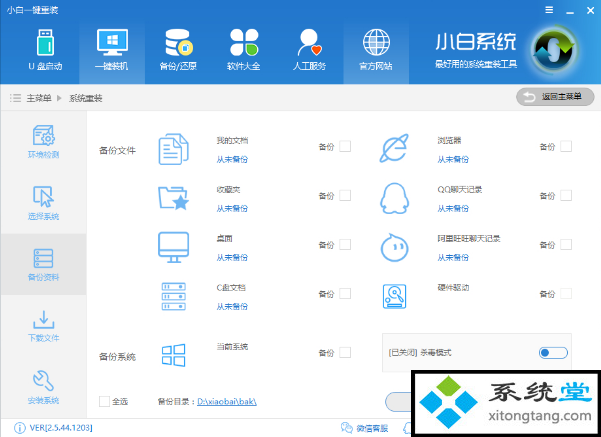601x437 pixels.
Task: Open the U盘启动 tab
Action: click(x=45, y=51)
